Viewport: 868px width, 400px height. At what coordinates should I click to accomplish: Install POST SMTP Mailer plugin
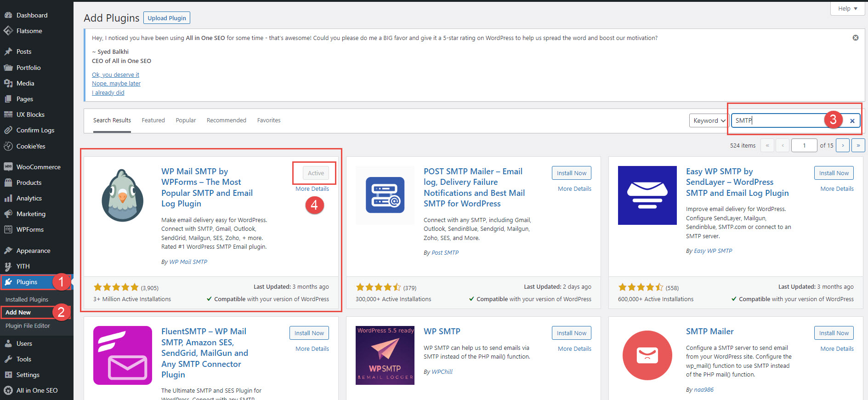[572, 173]
